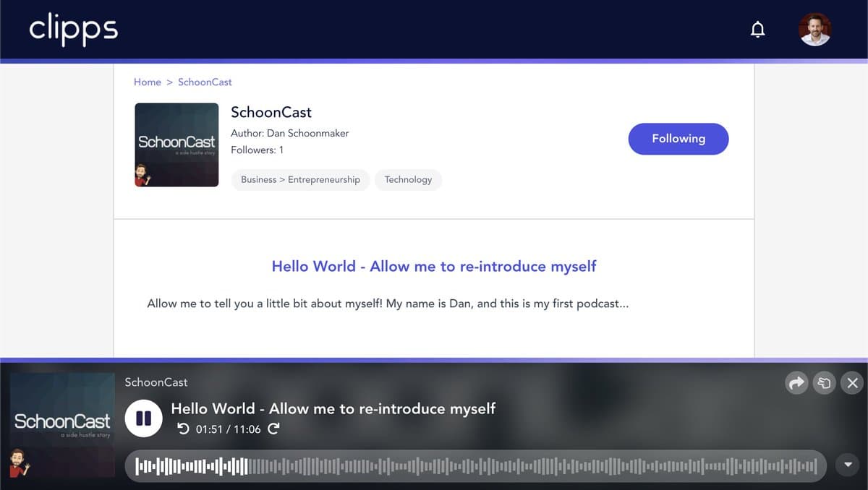
Task: Unfollow SchoonCast via the Following button
Action: (x=678, y=138)
